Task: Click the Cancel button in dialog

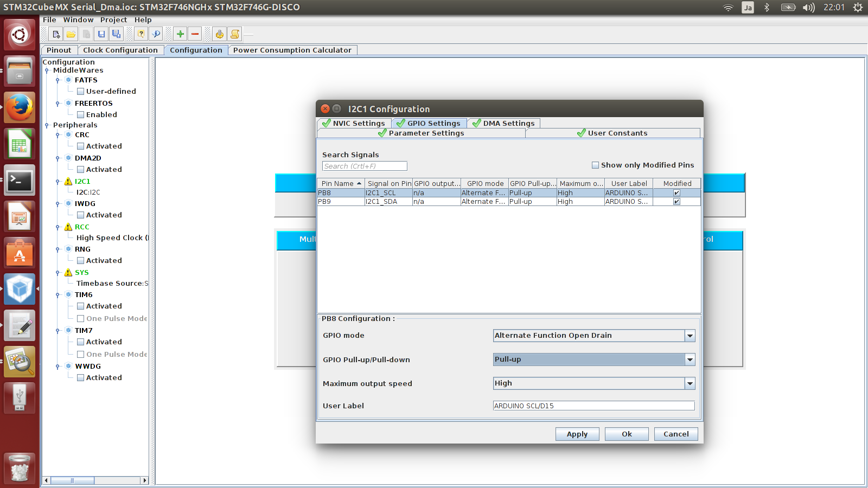Action: 676,434
